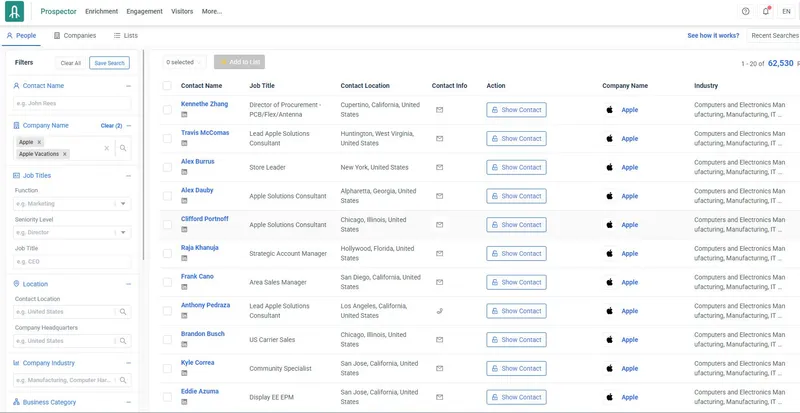Open Alex Dauby's LinkedIn icon

coord(184,201)
